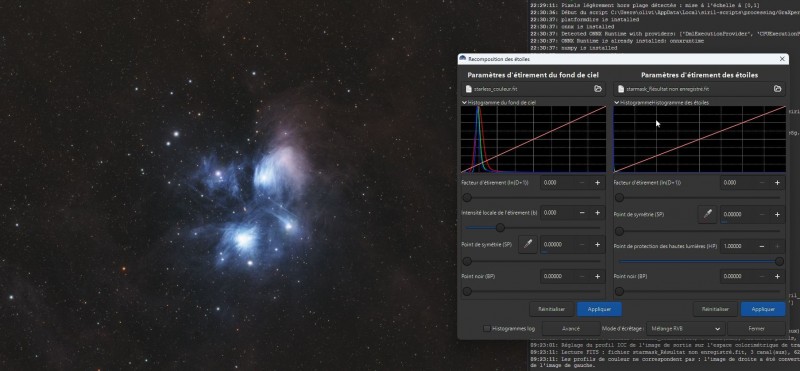Enable the Histogrammes log checkbox

(x=487, y=329)
